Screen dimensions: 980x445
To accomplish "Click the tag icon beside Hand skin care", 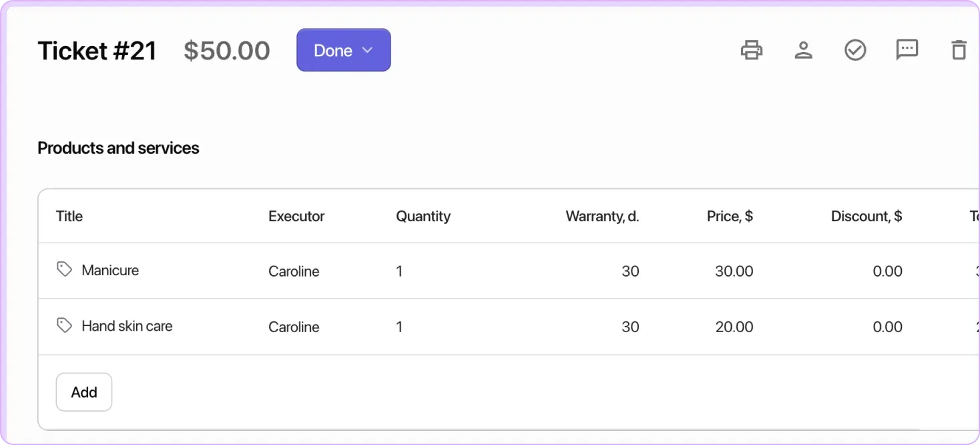I will 64,325.
